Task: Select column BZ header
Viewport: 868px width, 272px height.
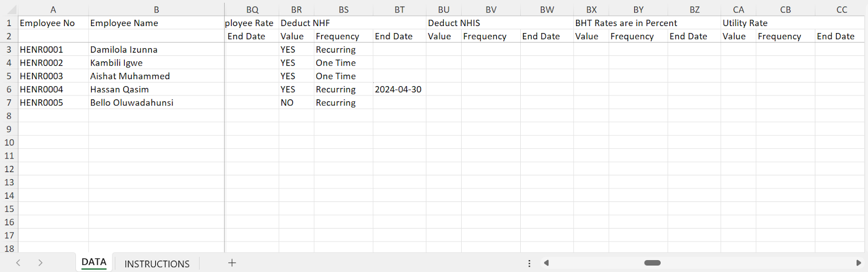Action: pyautogui.click(x=694, y=10)
